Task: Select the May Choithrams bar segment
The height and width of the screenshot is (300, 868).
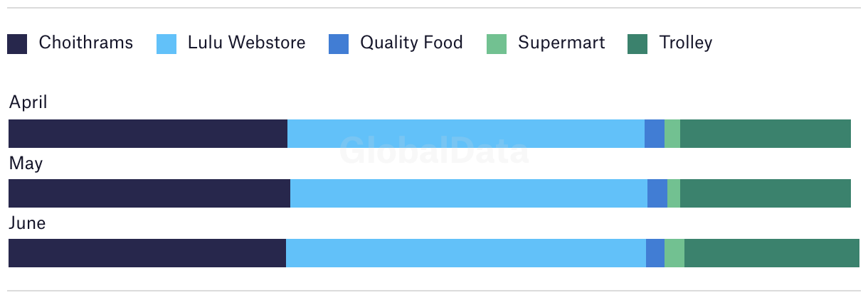Action: pos(149,193)
